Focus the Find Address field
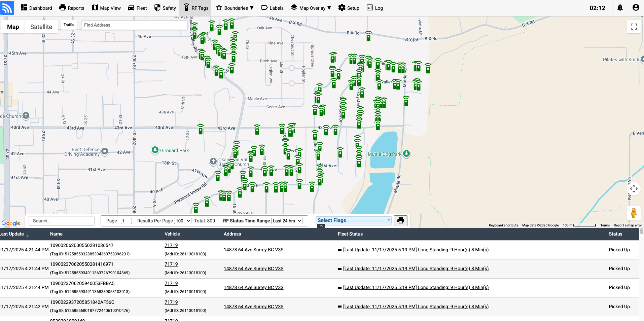Image resolution: width=644 pixels, height=321 pixels. [134, 25]
